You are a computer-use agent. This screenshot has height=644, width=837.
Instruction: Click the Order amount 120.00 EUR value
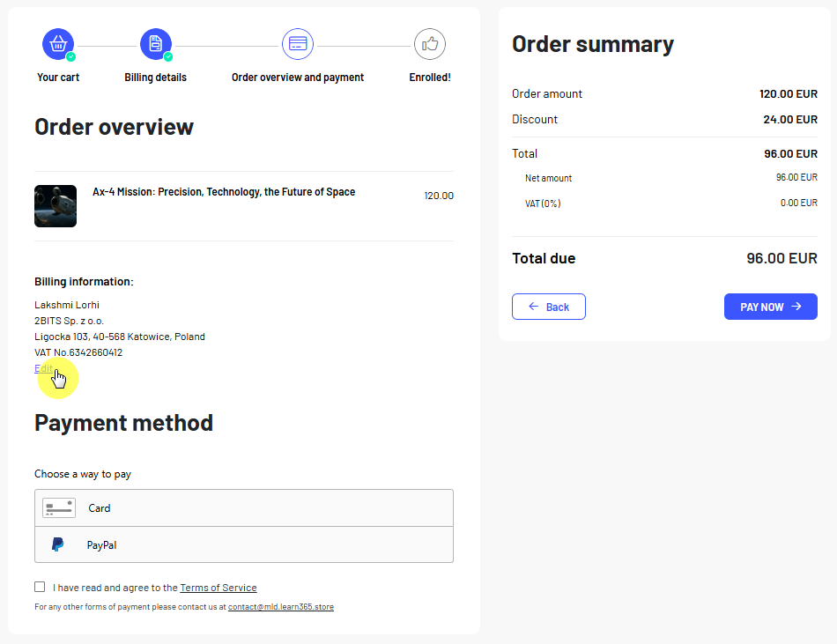click(x=788, y=94)
